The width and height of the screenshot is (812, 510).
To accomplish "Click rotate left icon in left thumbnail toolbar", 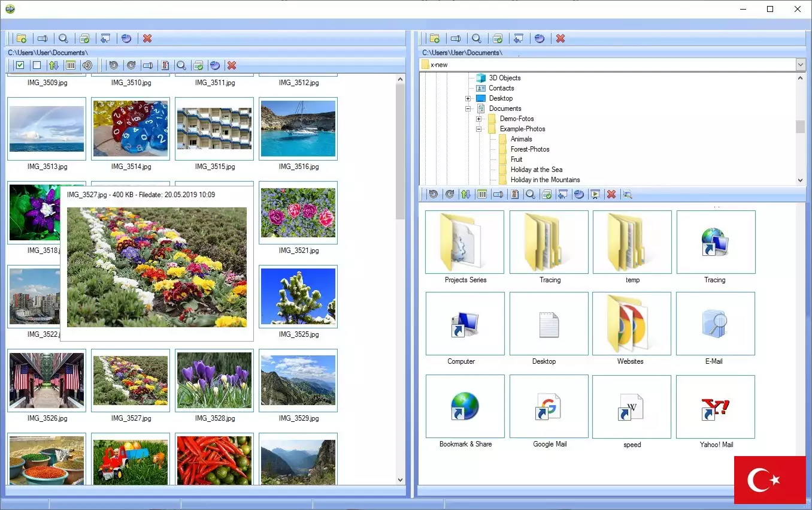I will pos(113,65).
